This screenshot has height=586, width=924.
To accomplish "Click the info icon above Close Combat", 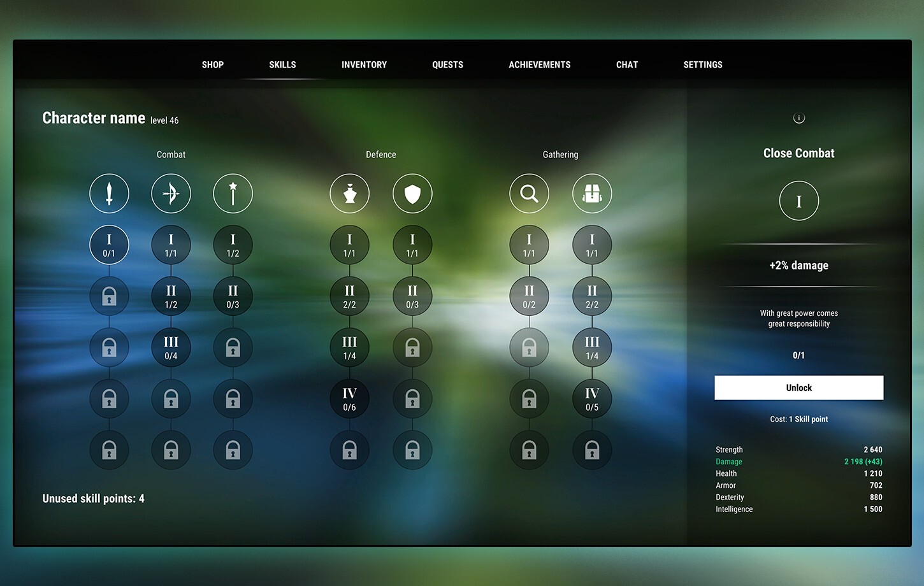I will click(798, 118).
